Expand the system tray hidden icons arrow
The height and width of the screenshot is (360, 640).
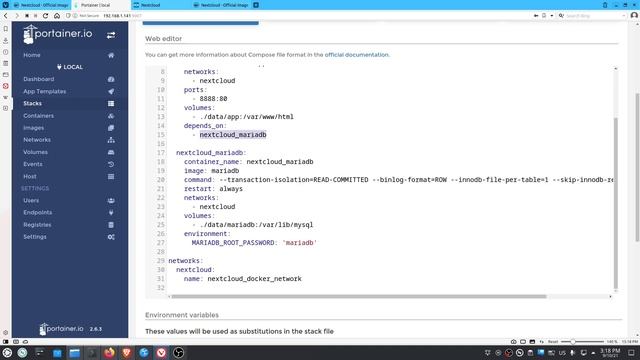[593, 353]
